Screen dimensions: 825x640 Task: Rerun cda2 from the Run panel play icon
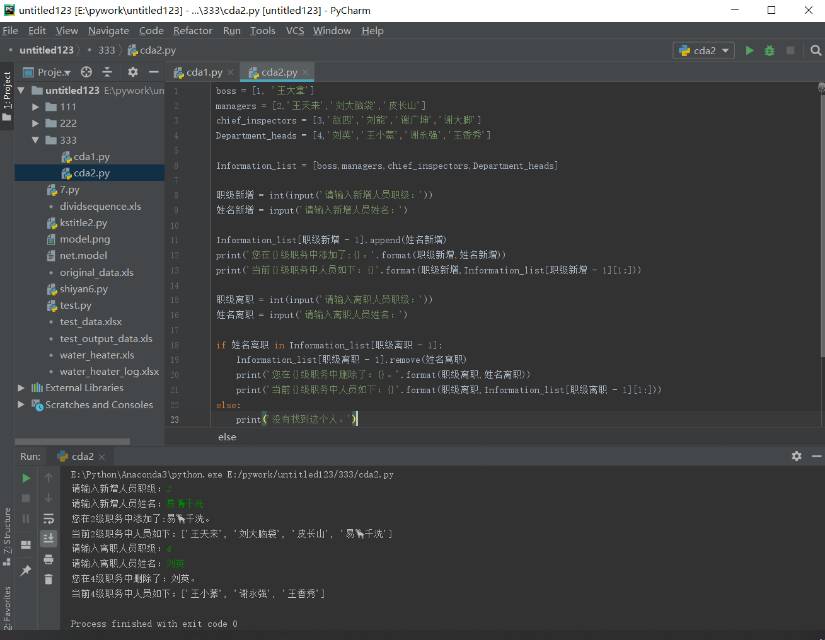point(26,478)
